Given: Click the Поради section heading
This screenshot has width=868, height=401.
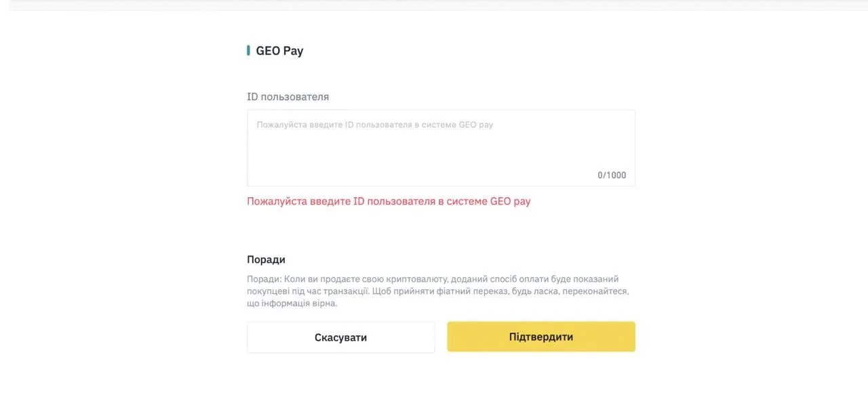Looking at the screenshot, I should [266, 259].
